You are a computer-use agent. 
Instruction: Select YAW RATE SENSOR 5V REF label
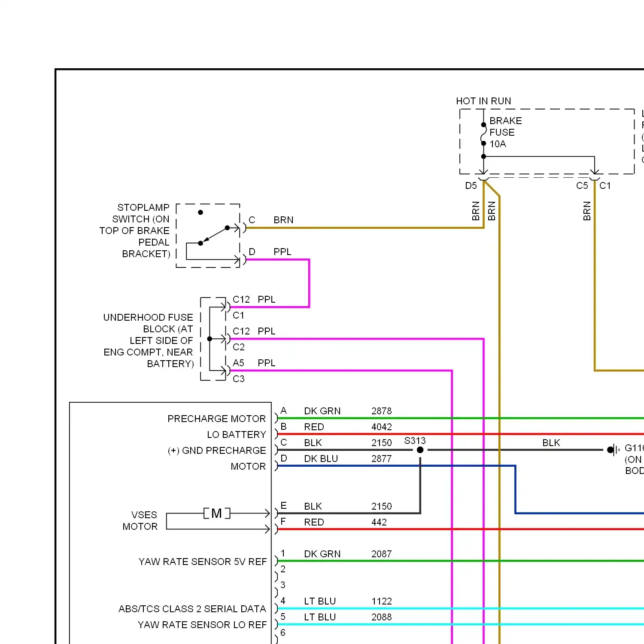click(203, 562)
